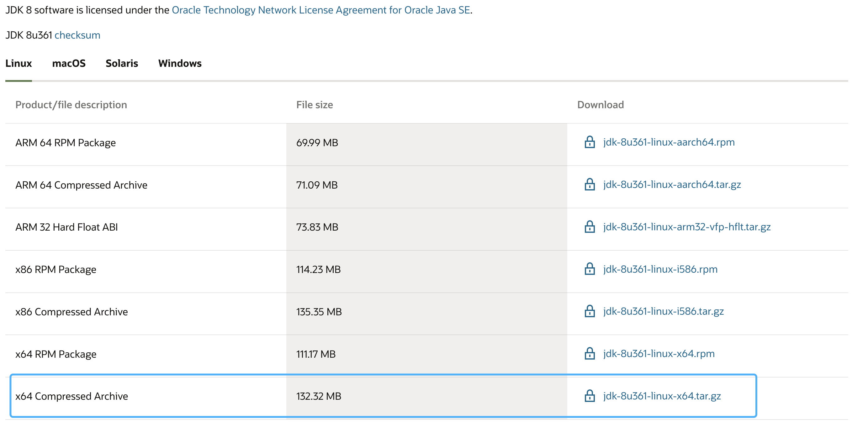This screenshot has width=868, height=433.
Task: Click lock icon for jdk-8u361-linux-aarch64.rpm
Action: [x=589, y=142]
